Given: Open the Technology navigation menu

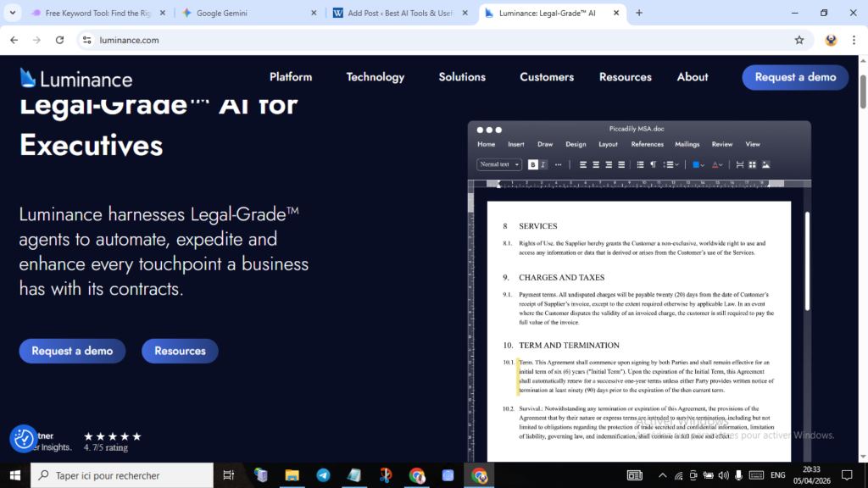Looking at the screenshot, I should point(376,77).
